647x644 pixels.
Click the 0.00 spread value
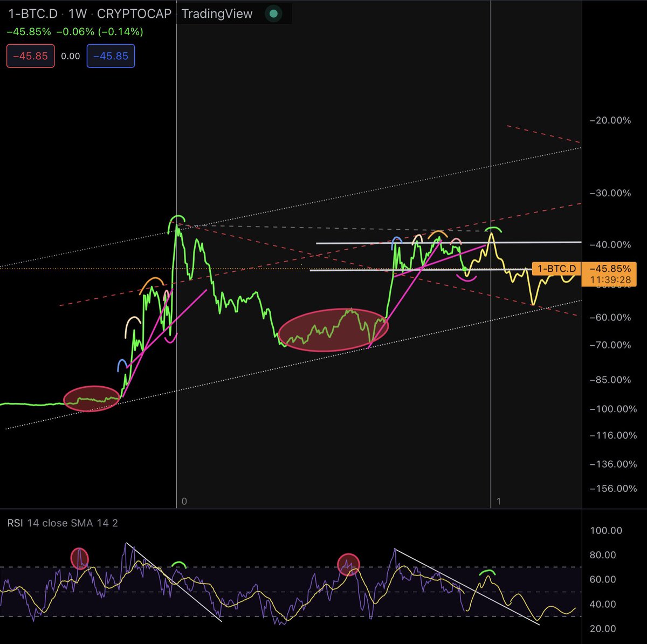point(71,56)
